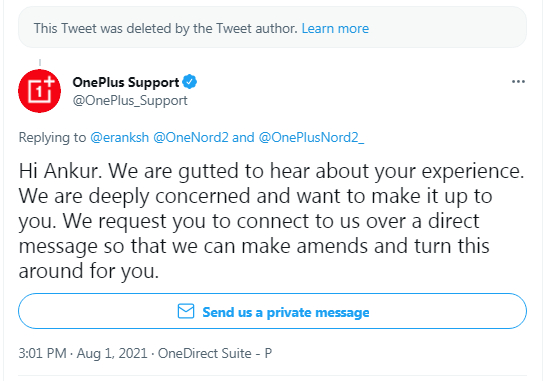Click the tweet's last line 'around for you.'
The height and width of the screenshot is (381, 555).
pos(89,271)
